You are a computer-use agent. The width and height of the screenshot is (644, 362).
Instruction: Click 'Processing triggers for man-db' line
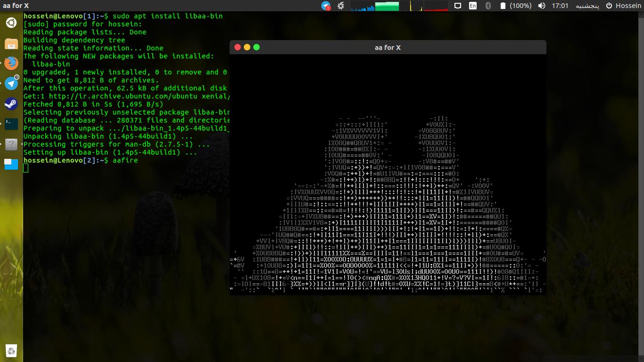(116, 144)
